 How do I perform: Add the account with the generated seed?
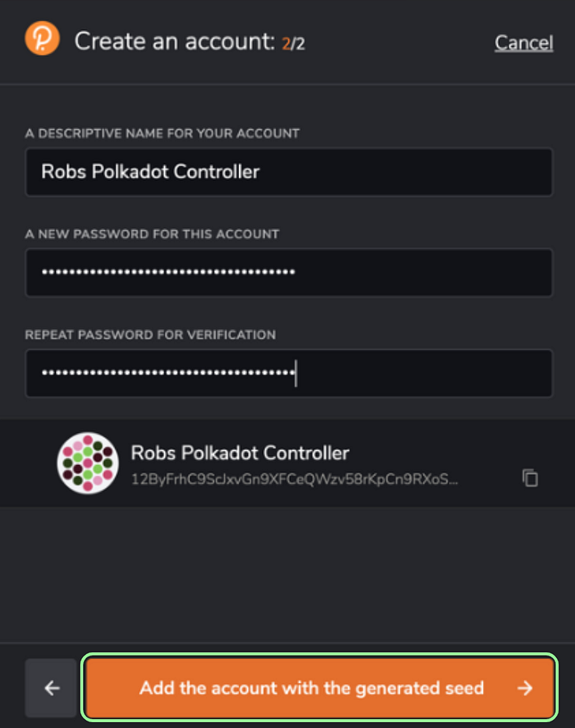coord(320,688)
